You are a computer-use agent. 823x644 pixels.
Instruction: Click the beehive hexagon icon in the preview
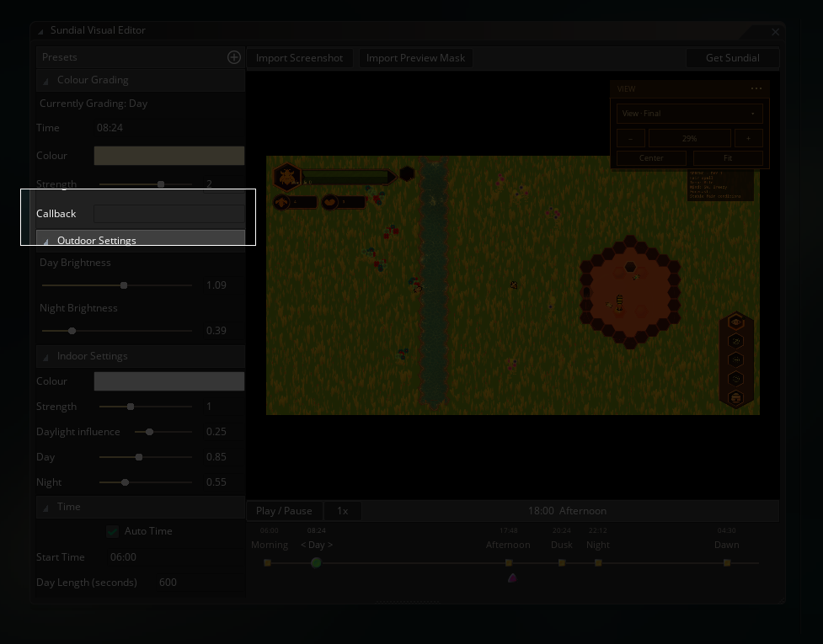736,398
